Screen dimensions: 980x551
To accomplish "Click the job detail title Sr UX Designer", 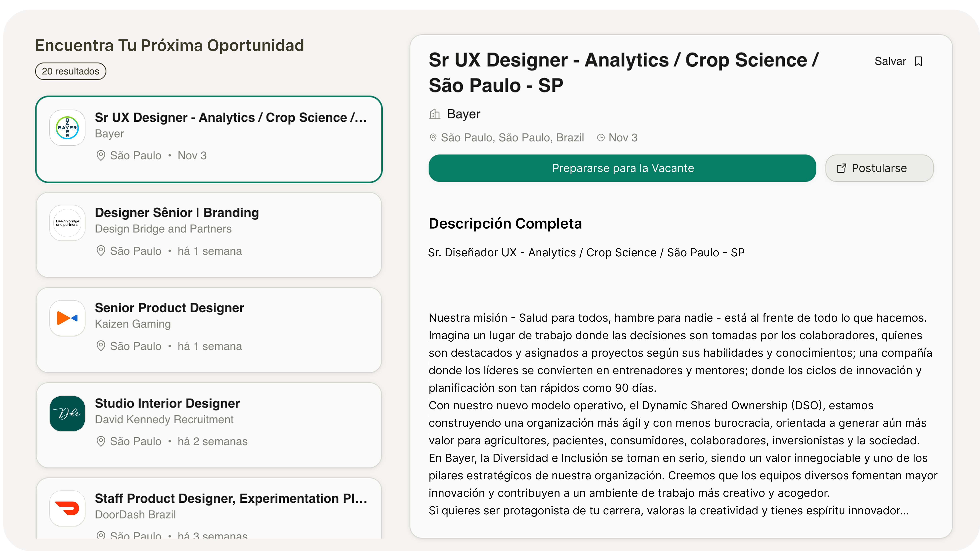I will [623, 72].
